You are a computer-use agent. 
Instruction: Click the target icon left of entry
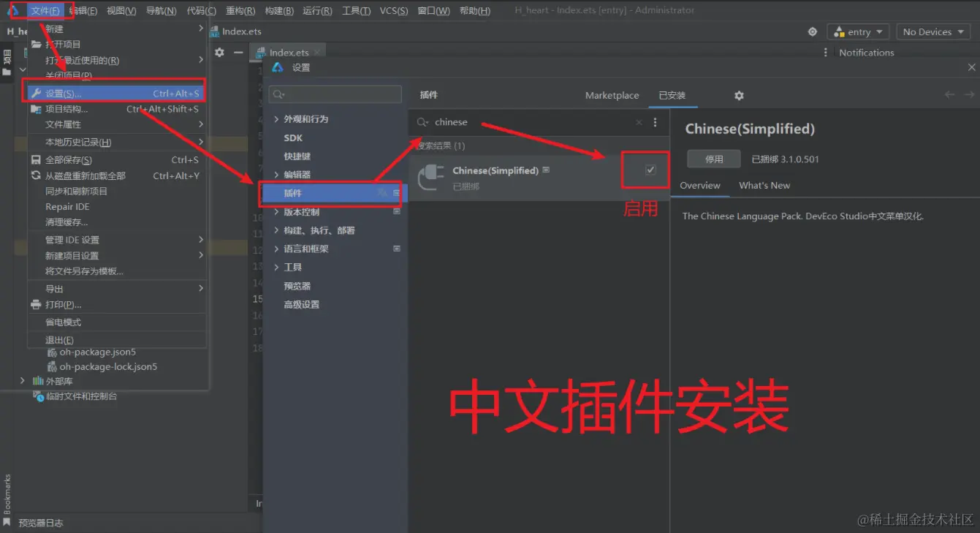pyautogui.click(x=813, y=32)
